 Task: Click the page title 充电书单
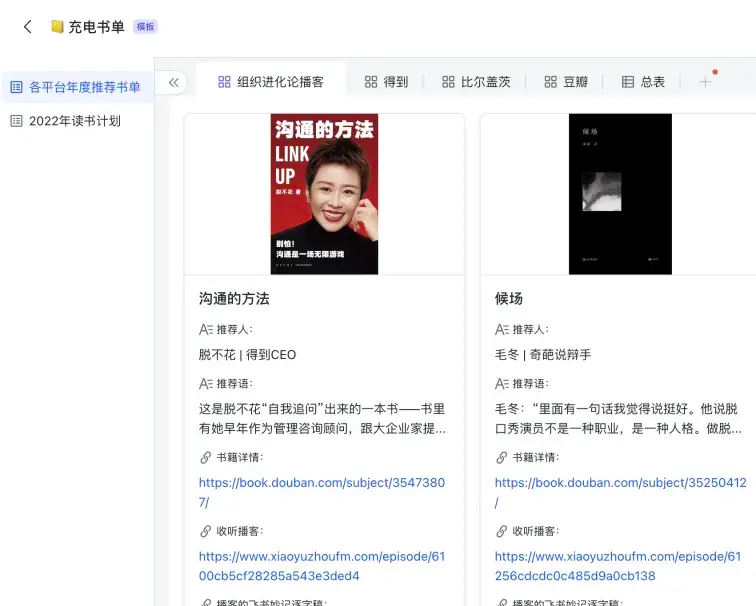(x=96, y=27)
